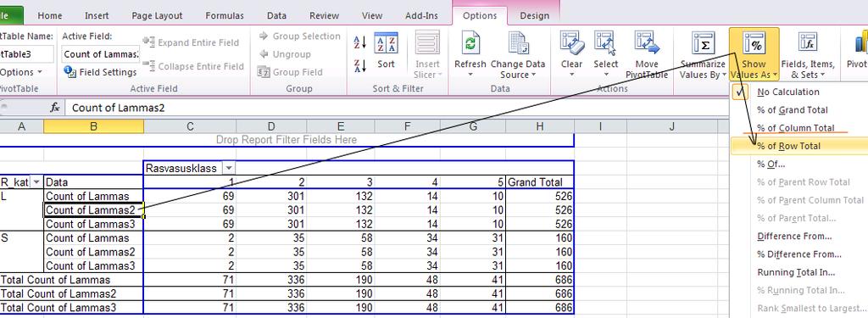
Task: Open the R_kat field filter dropdown
Action: [x=36, y=181]
